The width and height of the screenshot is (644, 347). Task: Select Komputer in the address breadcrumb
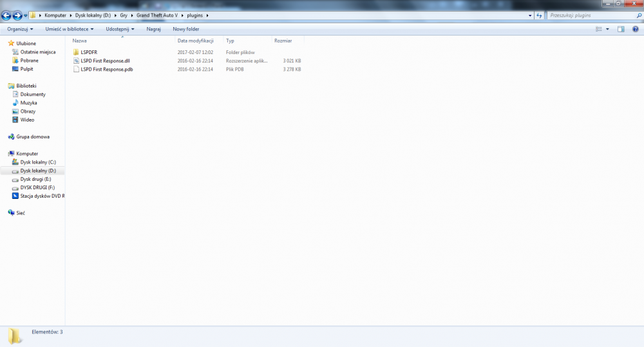click(x=55, y=15)
